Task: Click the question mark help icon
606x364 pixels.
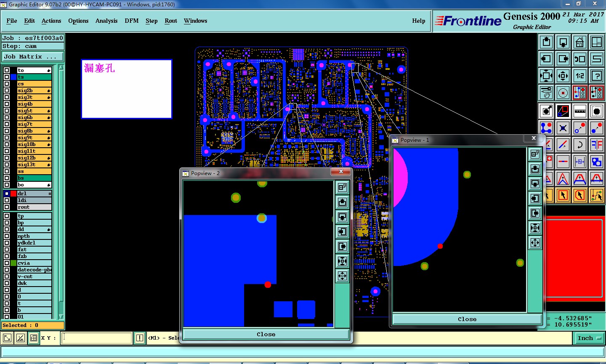Action: click(x=597, y=76)
